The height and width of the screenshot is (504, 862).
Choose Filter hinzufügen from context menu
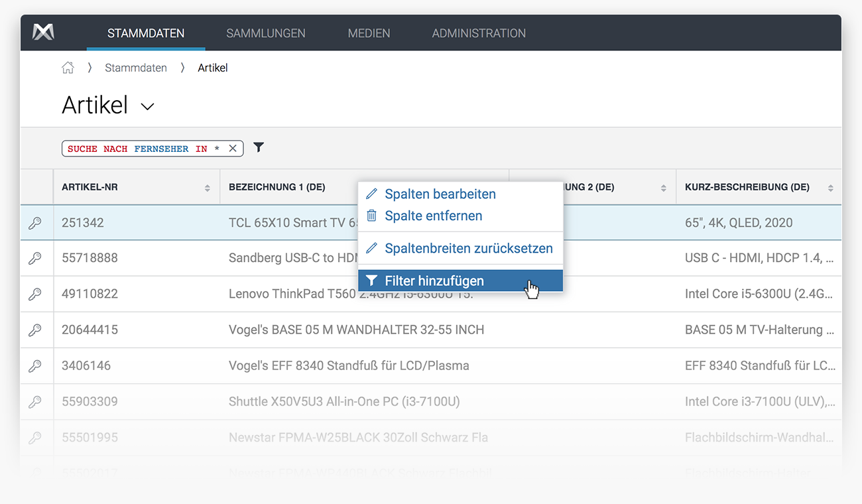(434, 281)
